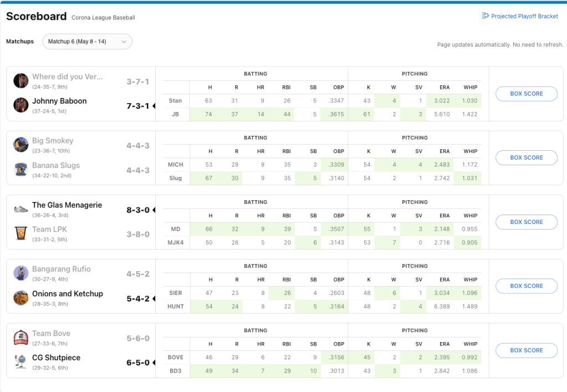Click Big Smokey team logo

click(21, 145)
